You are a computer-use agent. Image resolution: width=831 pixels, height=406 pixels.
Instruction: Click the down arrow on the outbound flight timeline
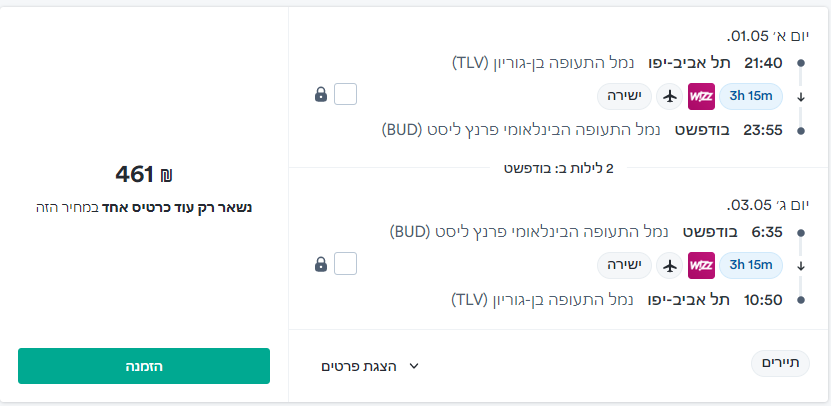pyautogui.click(x=801, y=96)
